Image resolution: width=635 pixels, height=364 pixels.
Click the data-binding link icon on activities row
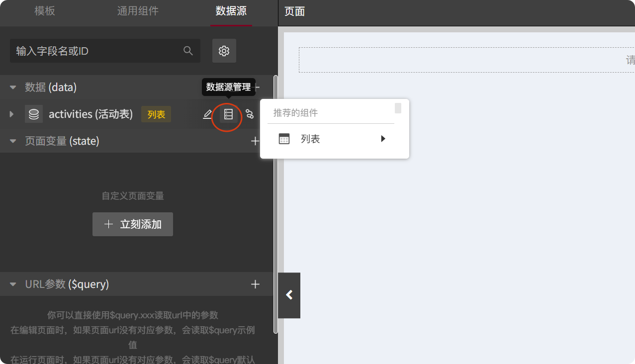[250, 114]
